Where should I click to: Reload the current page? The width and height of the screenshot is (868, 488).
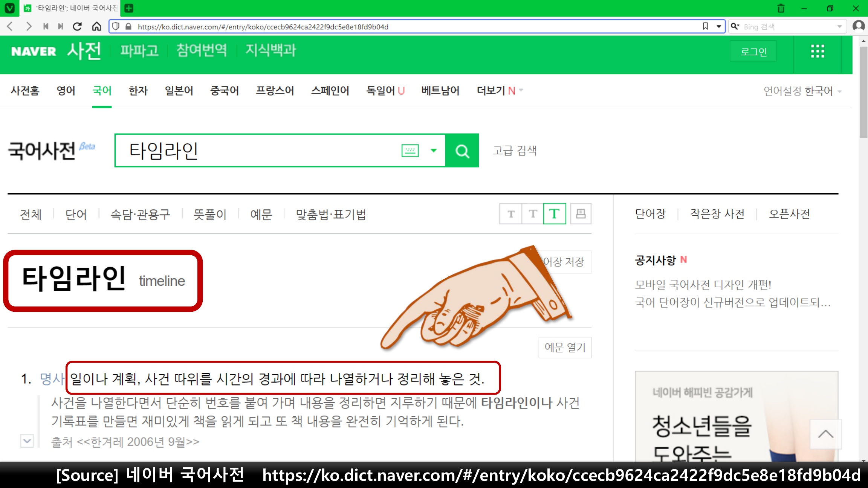point(78,26)
